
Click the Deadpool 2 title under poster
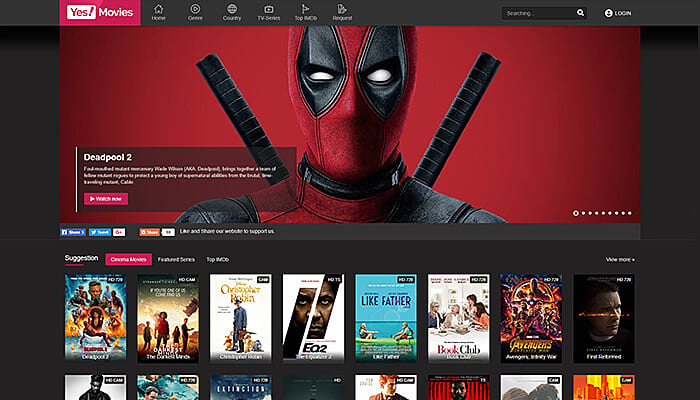96,357
